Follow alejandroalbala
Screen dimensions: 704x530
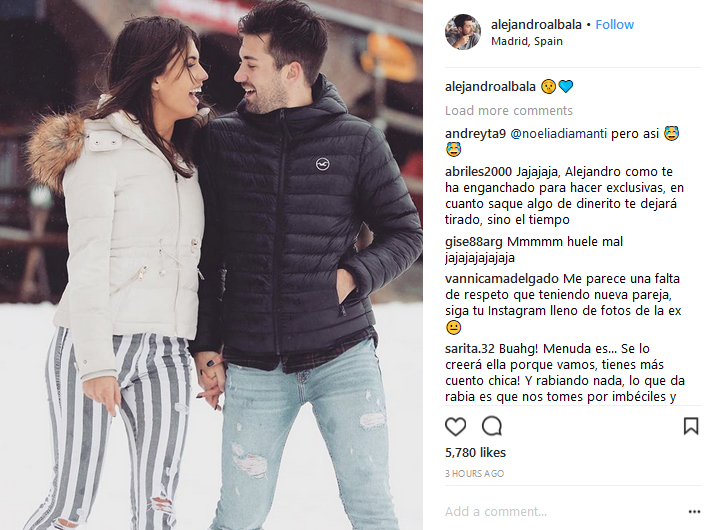tap(614, 25)
